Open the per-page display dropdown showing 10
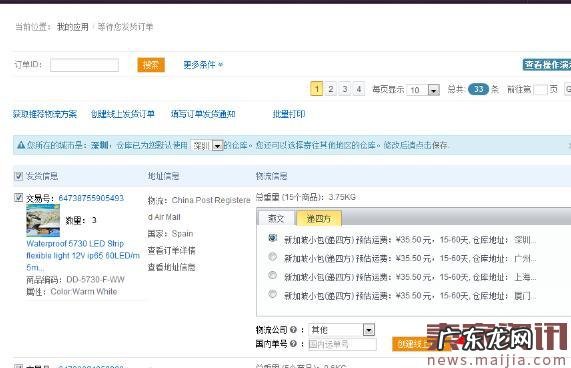The image size is (571, 368). click(x=423, y=90)
